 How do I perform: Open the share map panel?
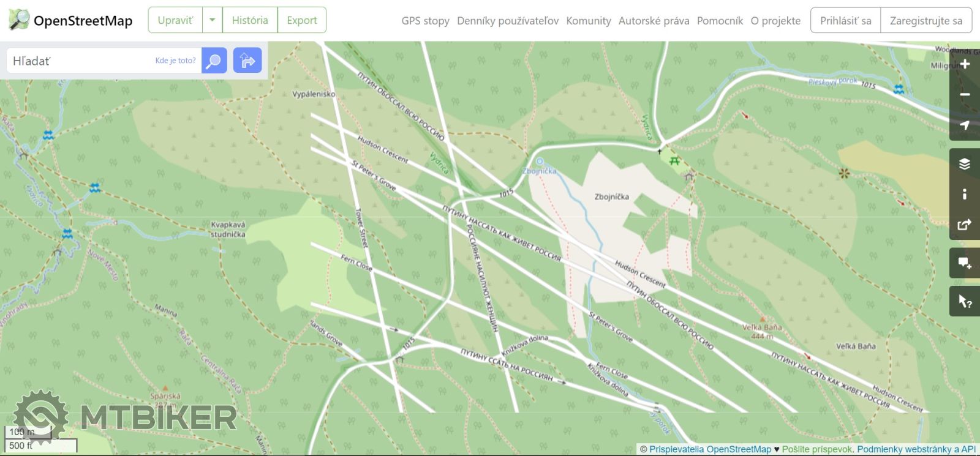965,225
